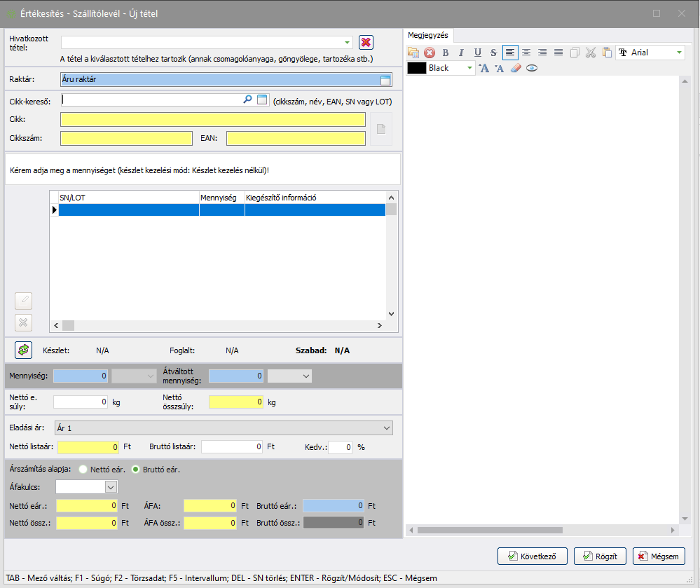
Task: Click the Rögzít button
Action: [600, 556]
